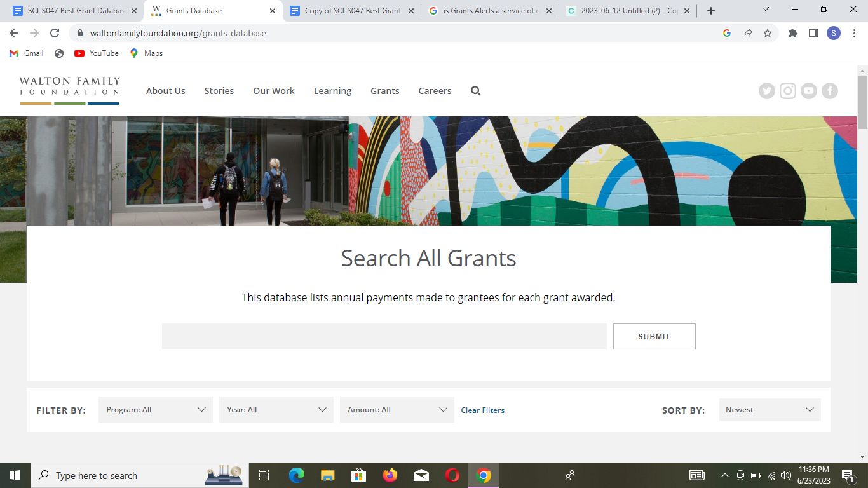Screen dimensions: 868x488
Task: Click the Gmail bookmark shortcut
Action: coord(25,53)
